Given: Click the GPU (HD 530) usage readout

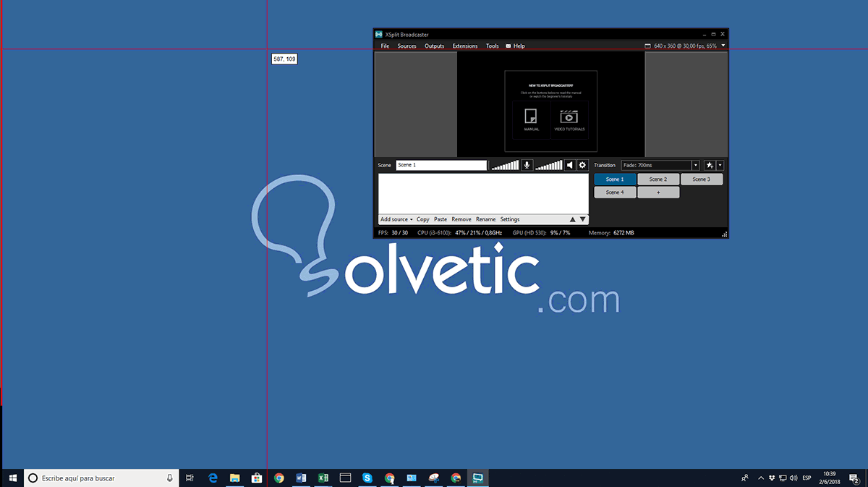Looking at the screenshot, I should [x=541, y=233].
